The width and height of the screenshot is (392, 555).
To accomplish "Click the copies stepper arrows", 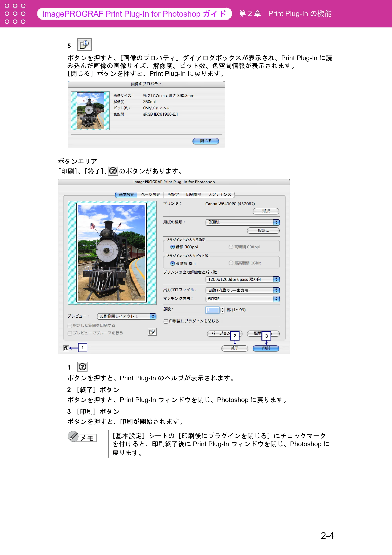I will pos(222,310).
